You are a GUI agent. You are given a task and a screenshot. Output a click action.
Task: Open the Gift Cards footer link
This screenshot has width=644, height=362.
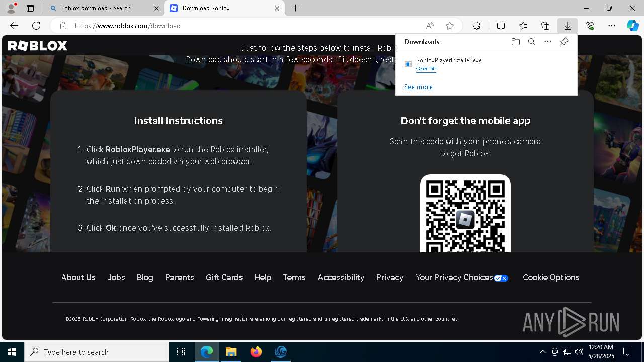tap(224, 277)
